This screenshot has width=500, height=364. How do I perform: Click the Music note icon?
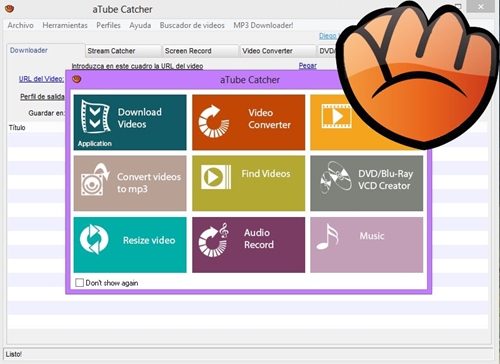328,237
